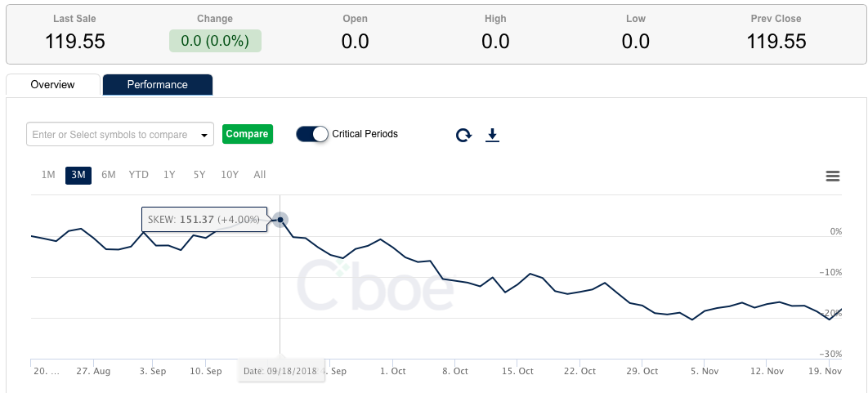Select the Performance tab

[x=157, y=85]
